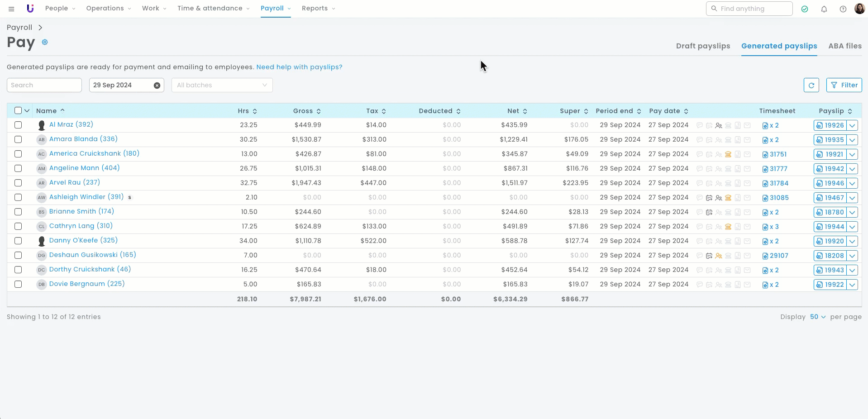Select the Danny O'Keefe row checkbox
The image size is (868, 419).
pos(18,241)
